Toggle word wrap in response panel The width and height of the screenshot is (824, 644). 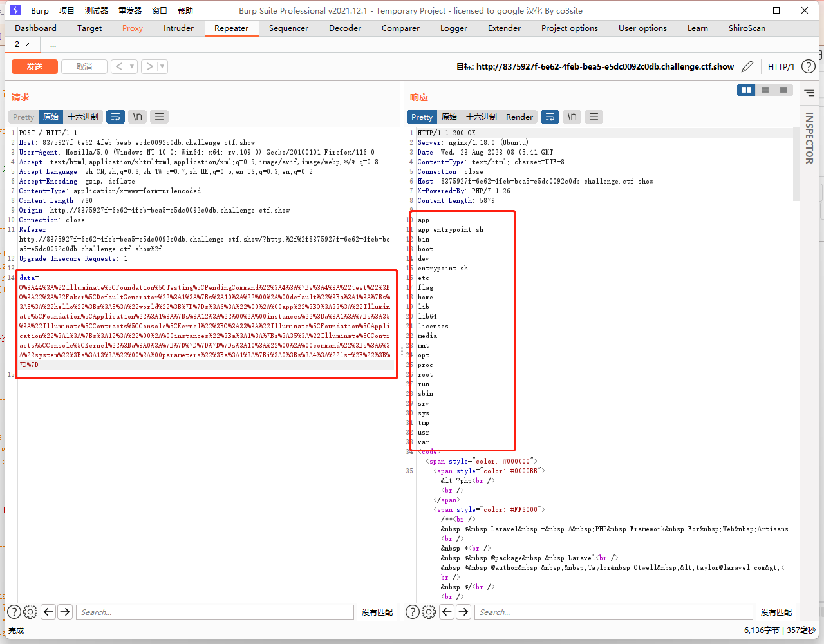tap(550, 117)
